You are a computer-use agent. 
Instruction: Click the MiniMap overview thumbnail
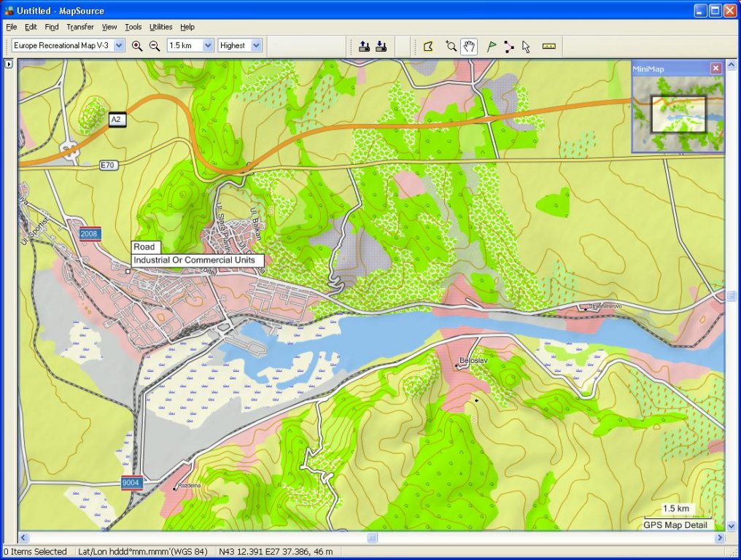(678, 114)
